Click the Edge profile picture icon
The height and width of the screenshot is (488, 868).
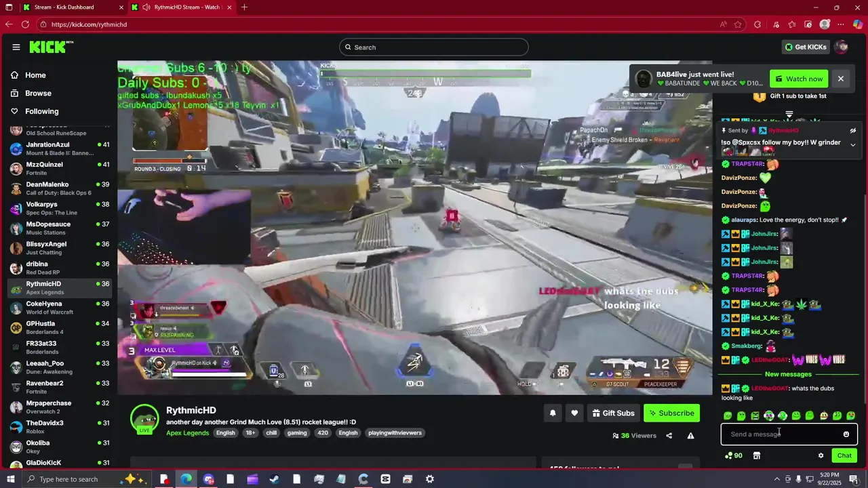click(x=825, y=24)
